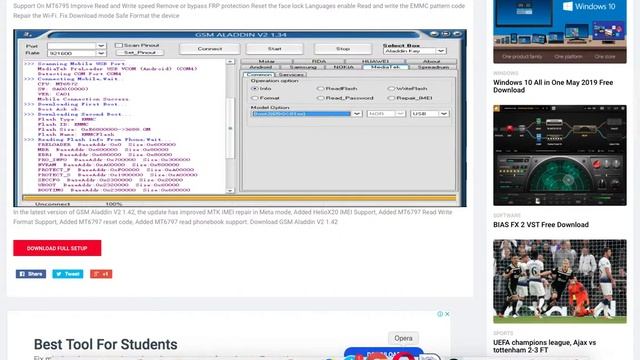Click the Best Tool For Students ad heading
Screen dimensions: 640x360
105,344
